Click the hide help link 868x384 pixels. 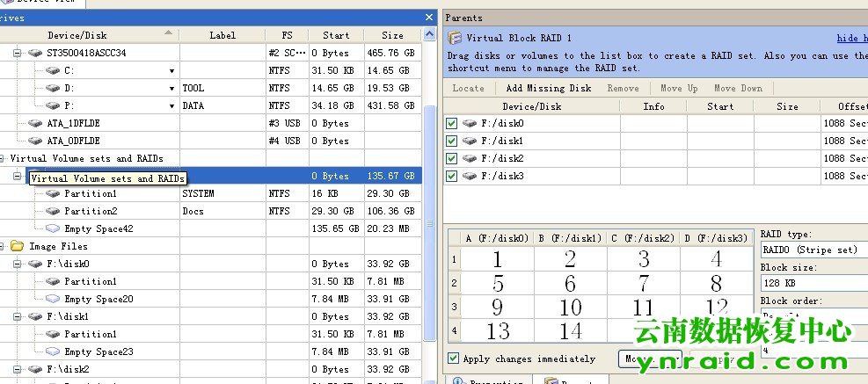pos(851,39)
